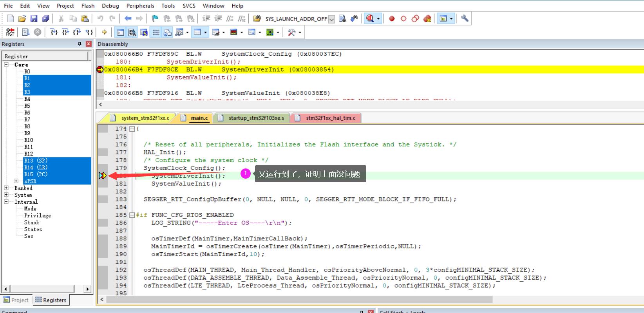Click the incremental find binoculars icon
The width and height of the screenshot is (644, 313).
pyautogui.click(x=354, y=18)
